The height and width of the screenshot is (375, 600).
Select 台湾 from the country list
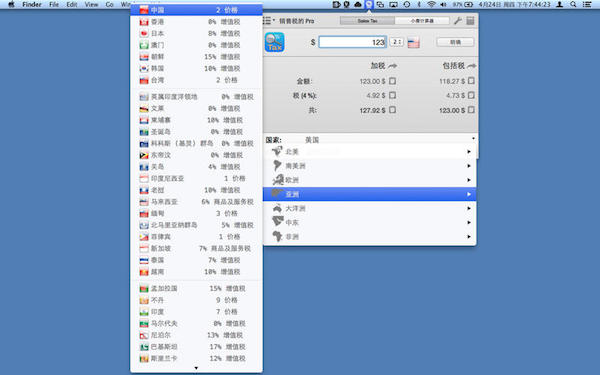coord(196,80)
